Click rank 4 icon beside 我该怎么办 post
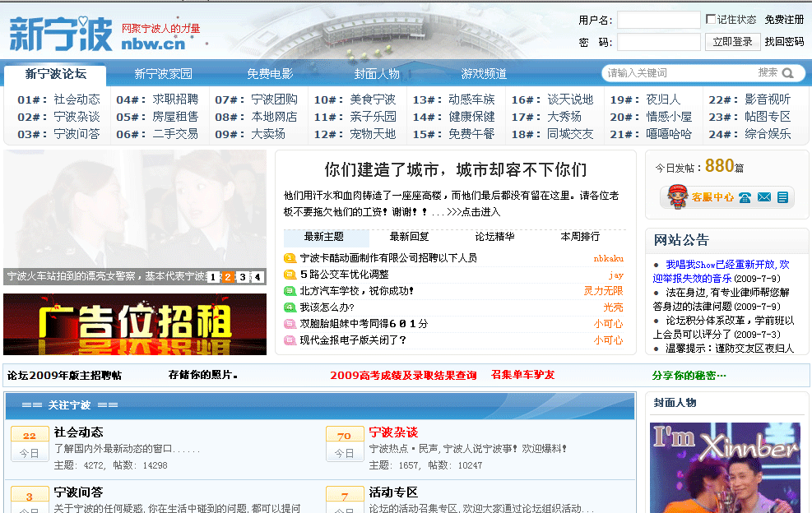812x513 pixels. [x=290, y=307]
